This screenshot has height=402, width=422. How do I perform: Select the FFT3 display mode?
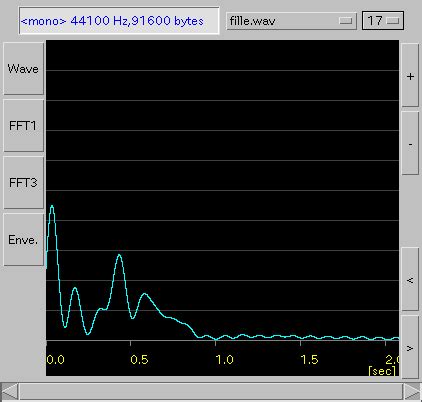point(23,183)
